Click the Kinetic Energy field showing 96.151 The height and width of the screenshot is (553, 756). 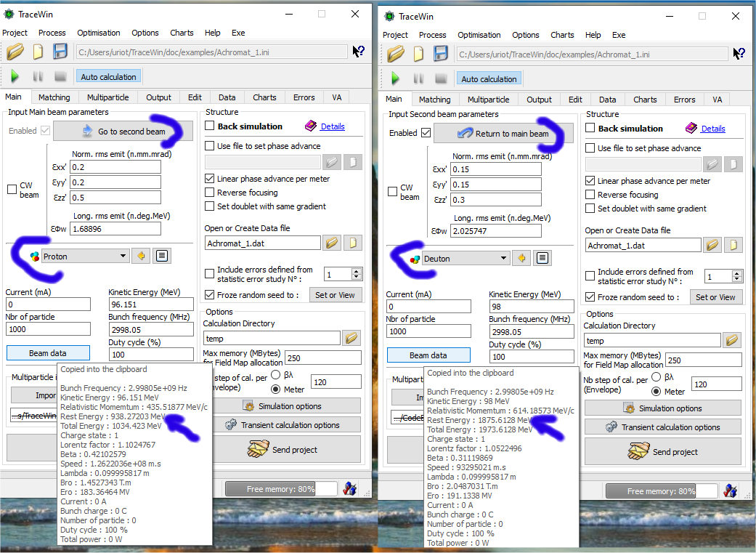[150, 304]
